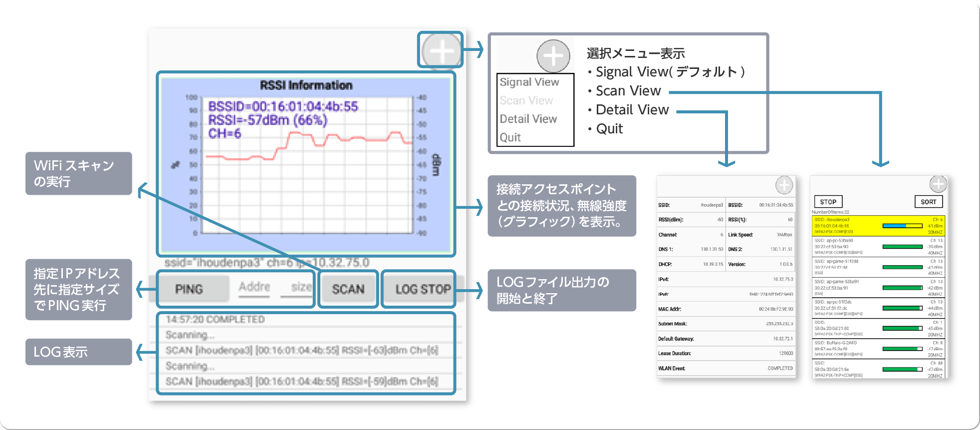Choose Scan View in the selection menu
The width and height of the screenshot is (980, 430).
tap(526, 100)
